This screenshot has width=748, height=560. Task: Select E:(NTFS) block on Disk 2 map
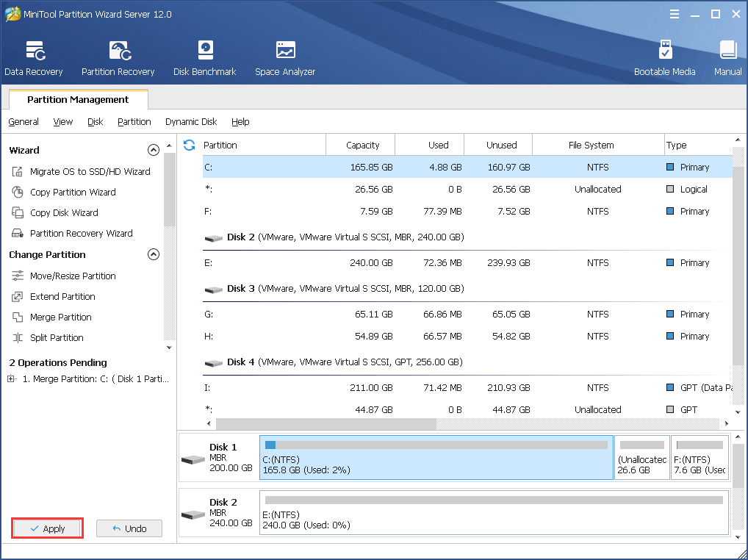click(495, 512)
